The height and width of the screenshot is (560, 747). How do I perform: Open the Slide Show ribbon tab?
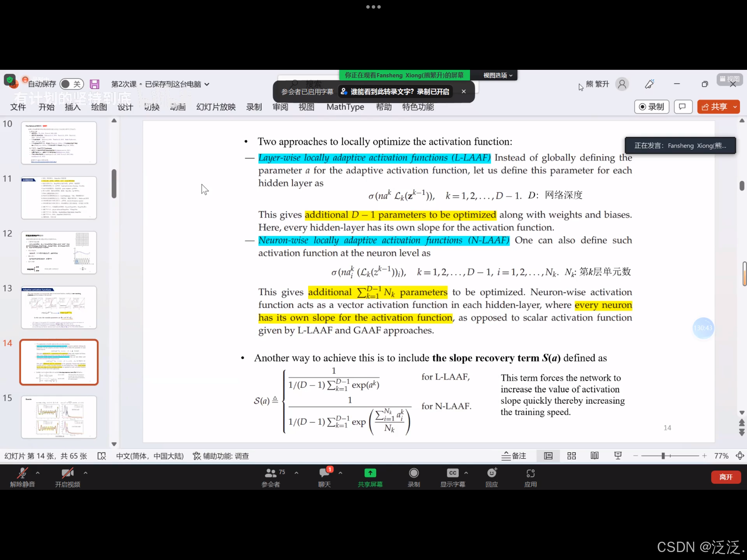pos(216,107)
